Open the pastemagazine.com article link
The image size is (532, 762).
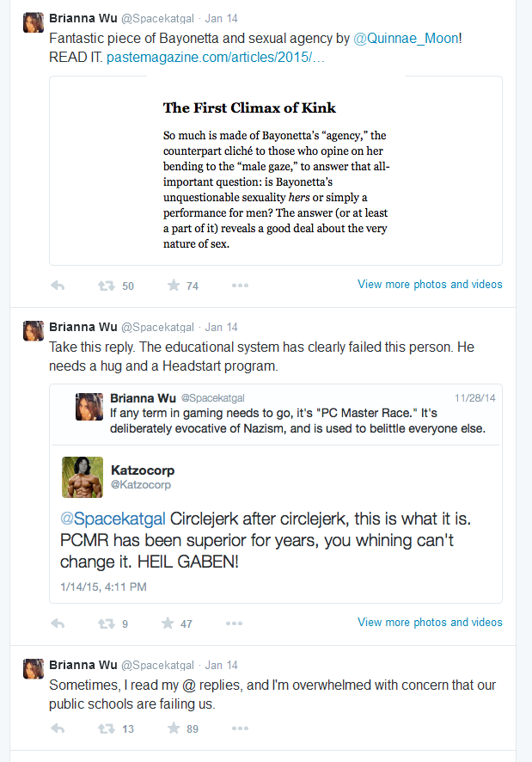[215, 58]
